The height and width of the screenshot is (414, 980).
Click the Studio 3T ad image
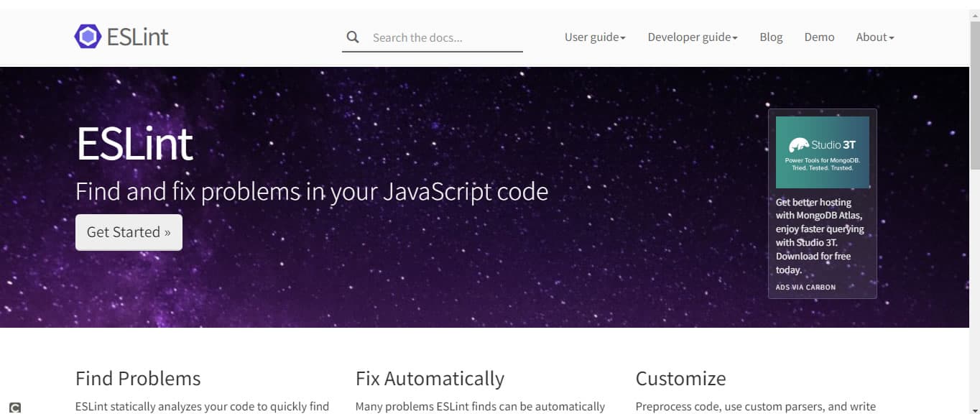point(823,152)
